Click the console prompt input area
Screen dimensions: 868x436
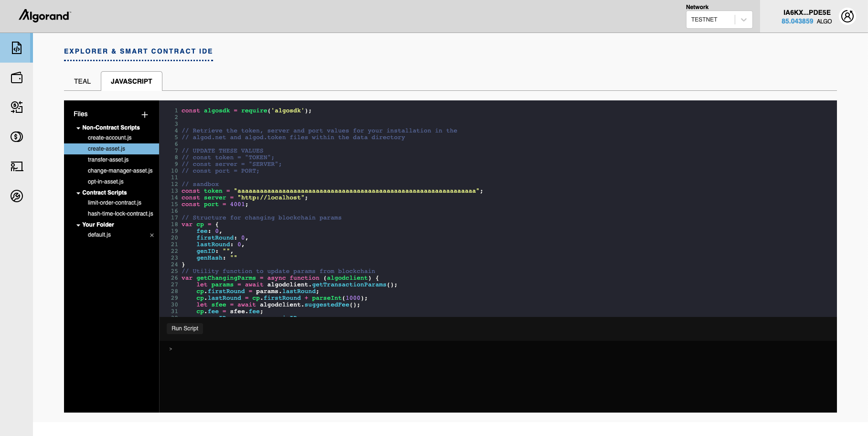tap(334, 349)
